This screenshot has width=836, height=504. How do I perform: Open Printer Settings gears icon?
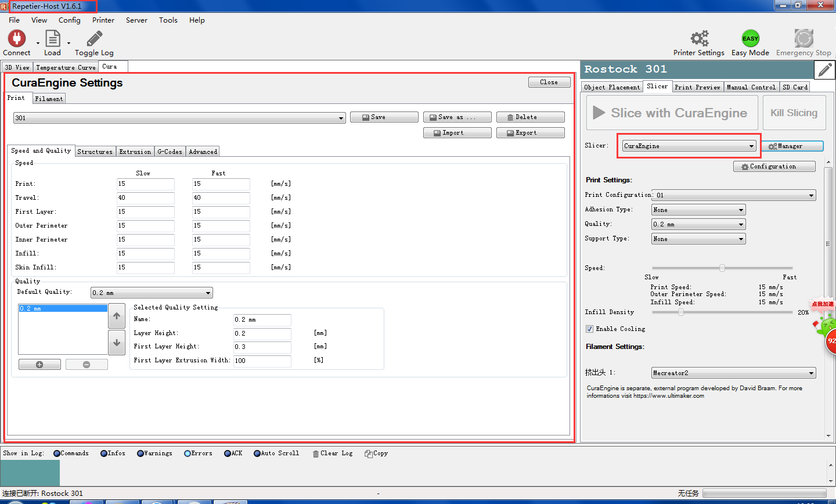click(x=699, y=39)
